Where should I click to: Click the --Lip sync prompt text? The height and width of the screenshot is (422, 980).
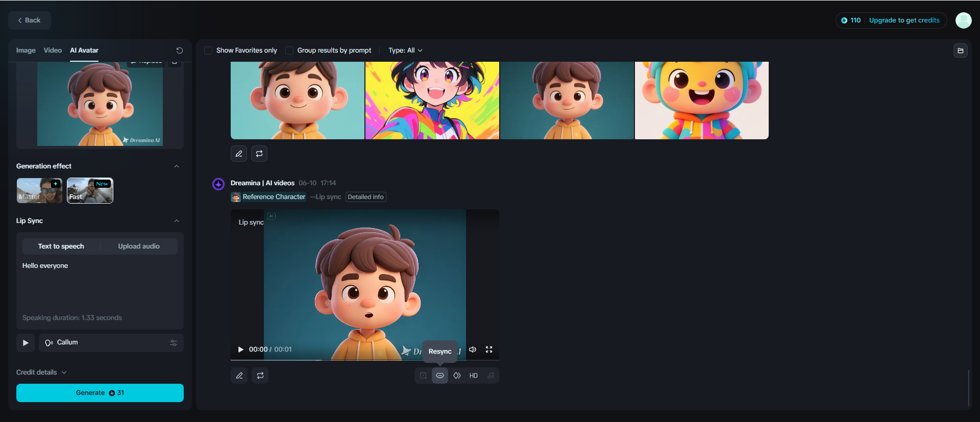(x=326, y=197)
